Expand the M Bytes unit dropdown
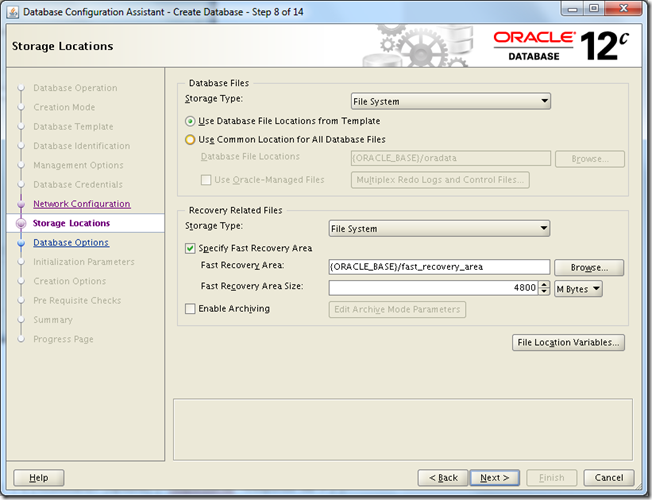 [x=578, y=288]
